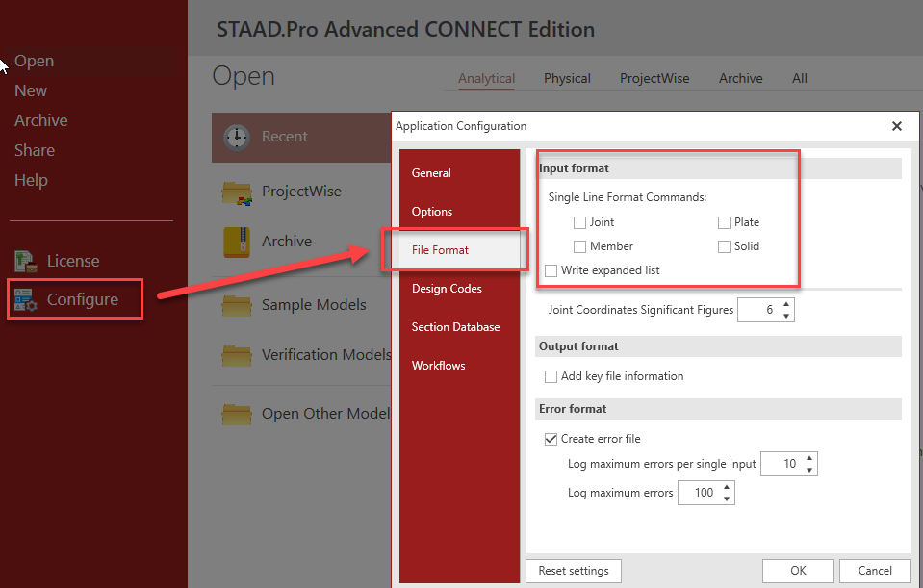Select New in the left sidebar
This screenshot has width=923, height=588.
[x=31, y=91]
